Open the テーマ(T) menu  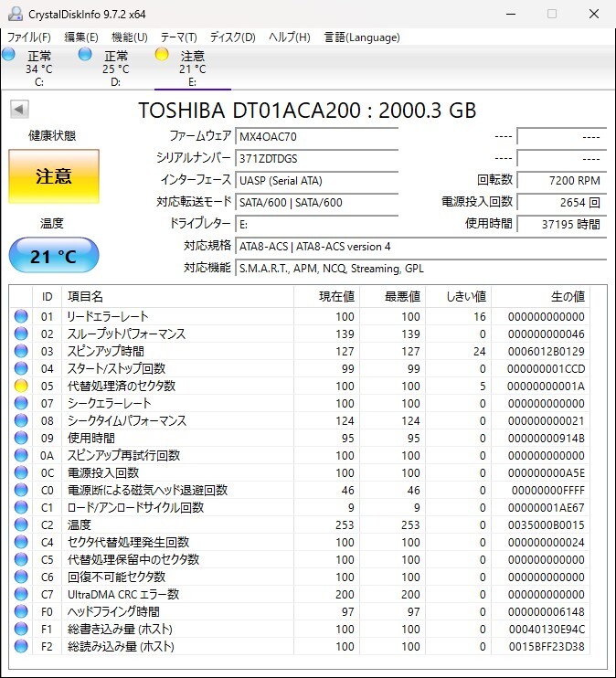178,37
